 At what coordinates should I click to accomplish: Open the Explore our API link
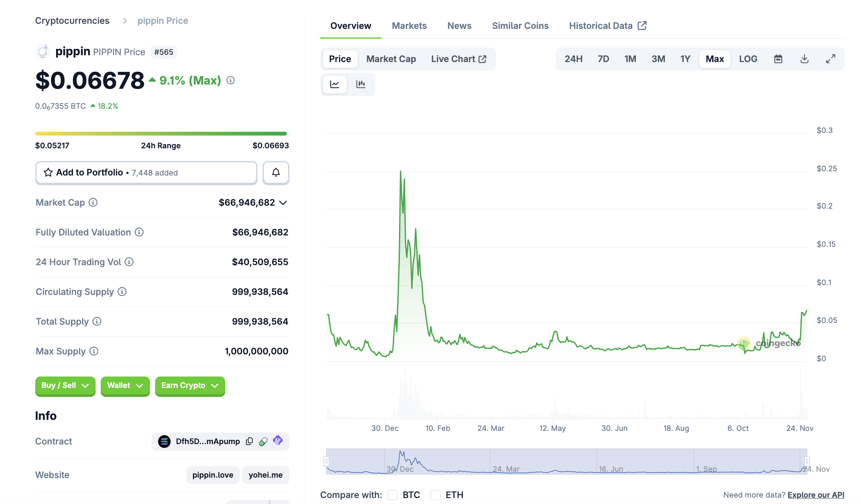pyautogui.click(x=815, y=495)
